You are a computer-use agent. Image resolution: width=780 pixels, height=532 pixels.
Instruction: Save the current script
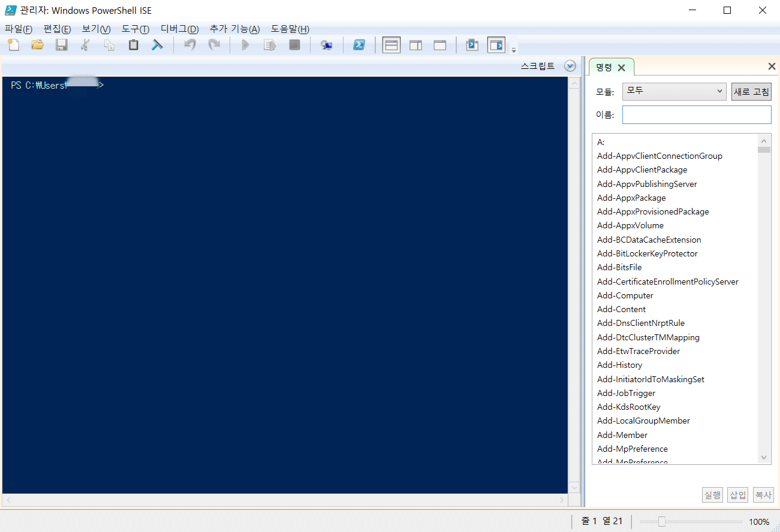(61, 44)
